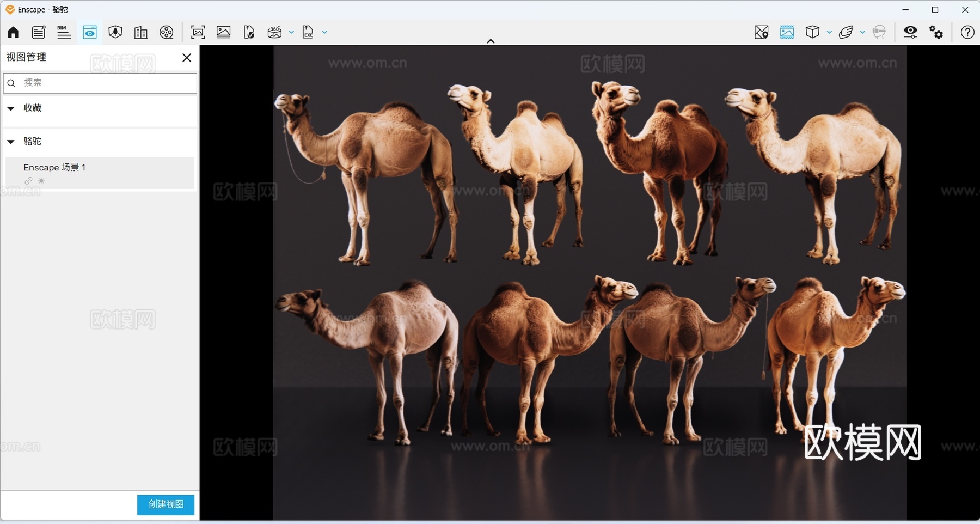Render a 360 panorama
The height and width of the screenshot is (524, 980).
[274, 32]
